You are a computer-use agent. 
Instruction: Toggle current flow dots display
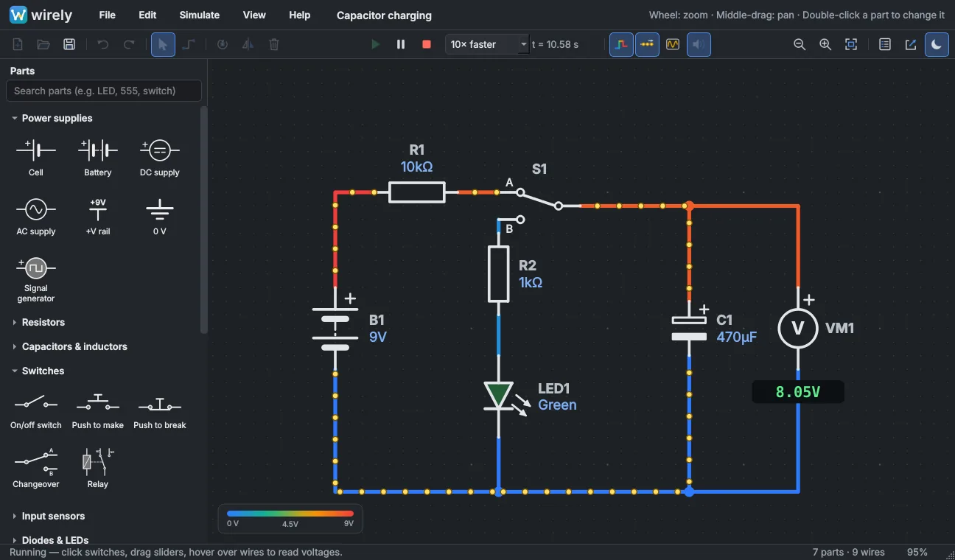coord(647,44)
